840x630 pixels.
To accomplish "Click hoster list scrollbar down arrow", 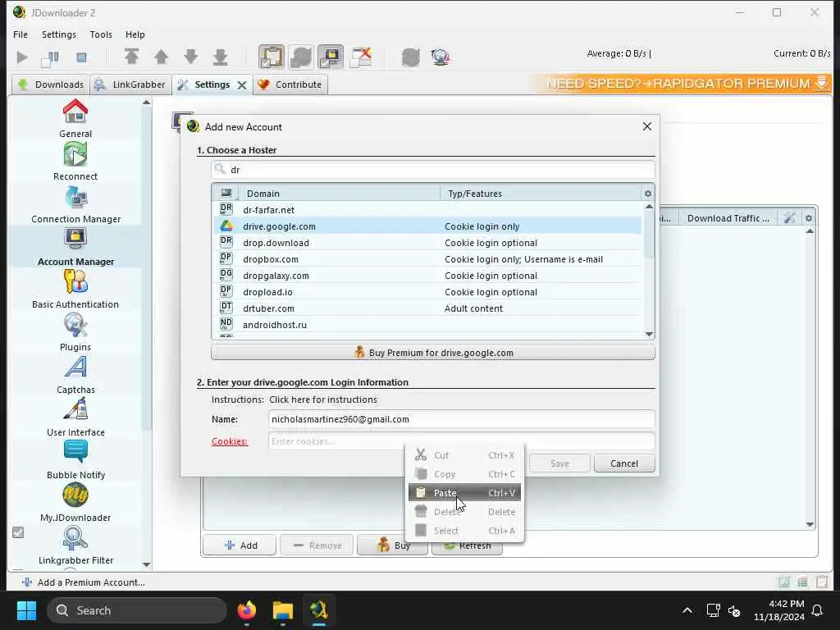I will (x=650, y=335).
